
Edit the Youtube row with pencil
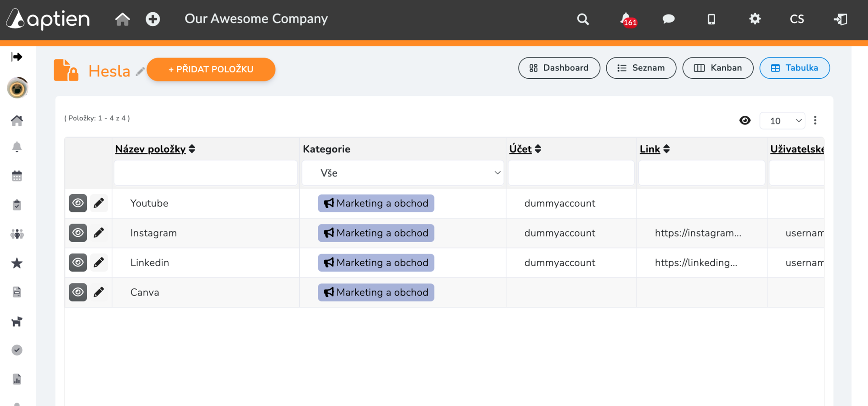pos(99,203)
